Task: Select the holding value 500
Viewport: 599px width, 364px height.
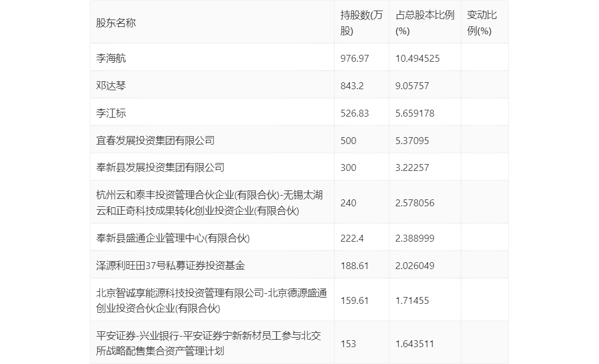Action: tap(349, 141)
